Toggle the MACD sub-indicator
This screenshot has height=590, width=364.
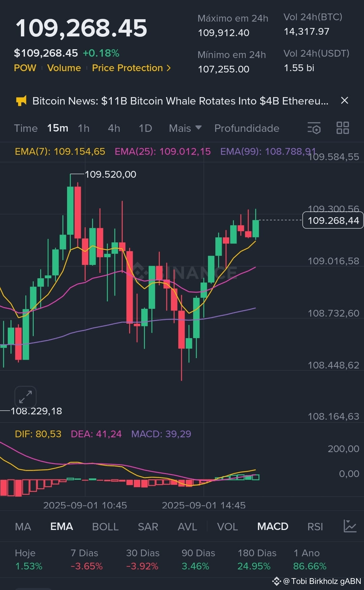273,526
